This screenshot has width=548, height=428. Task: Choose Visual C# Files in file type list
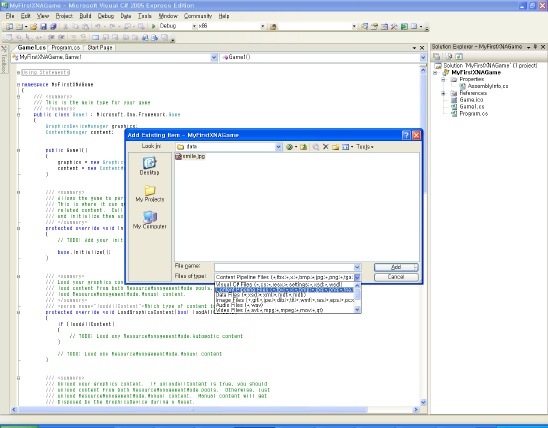point(284,285)
